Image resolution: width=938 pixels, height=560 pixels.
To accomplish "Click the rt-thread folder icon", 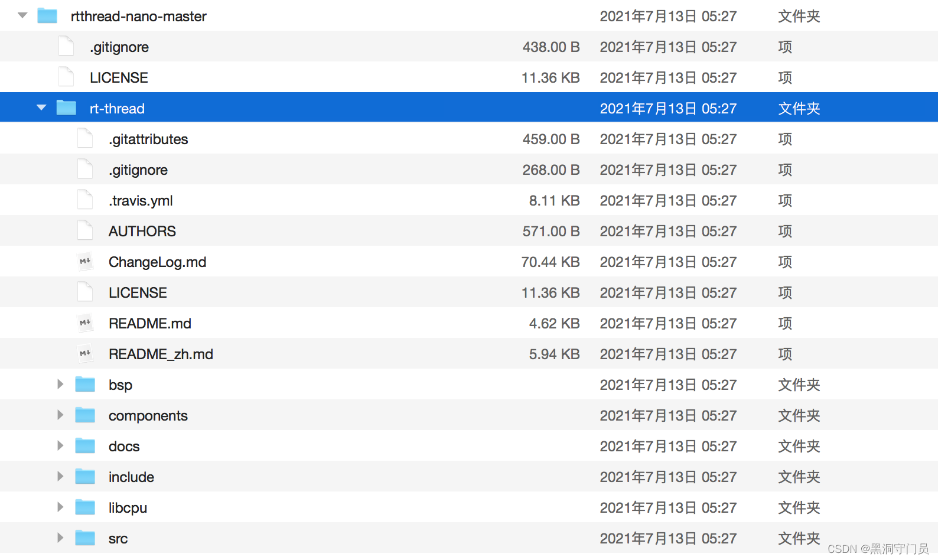I will pos(66,108).
